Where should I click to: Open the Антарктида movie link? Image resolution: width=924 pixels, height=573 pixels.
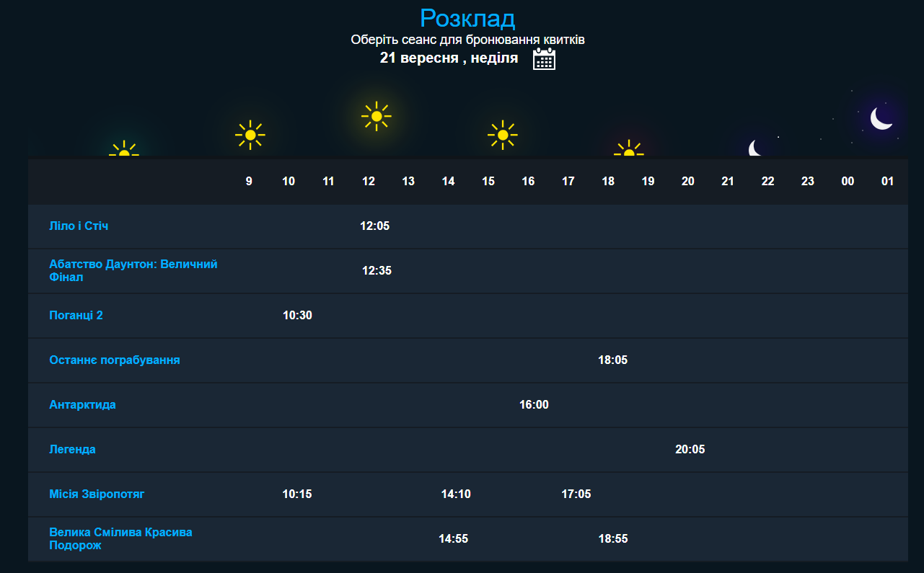click(x=82, y=405)
